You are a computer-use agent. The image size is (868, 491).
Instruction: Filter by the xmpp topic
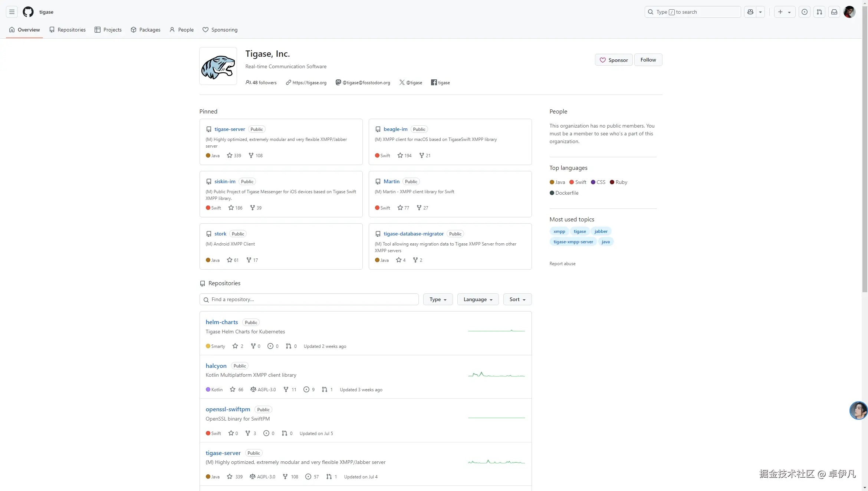(559, 231)
